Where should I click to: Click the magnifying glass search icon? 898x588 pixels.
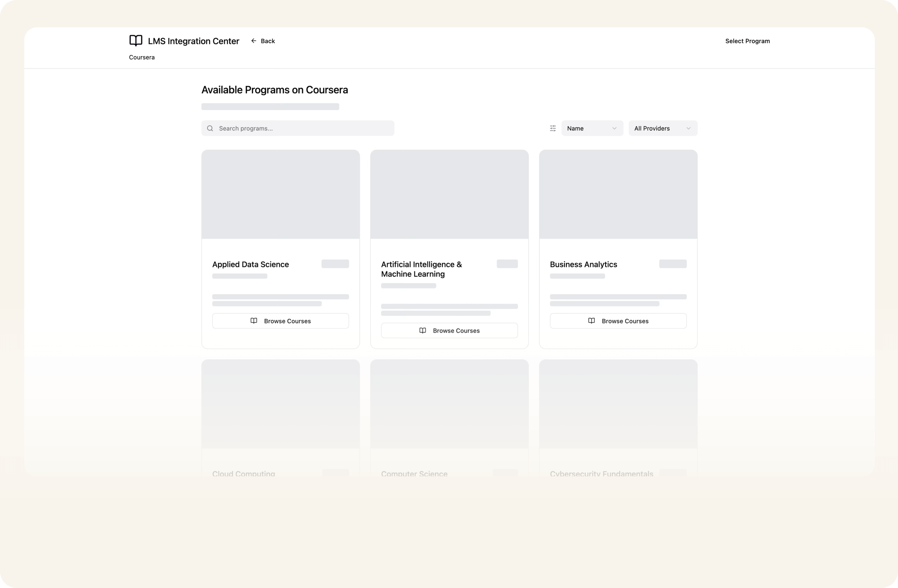pyautogui.click(x=210, y=128)
